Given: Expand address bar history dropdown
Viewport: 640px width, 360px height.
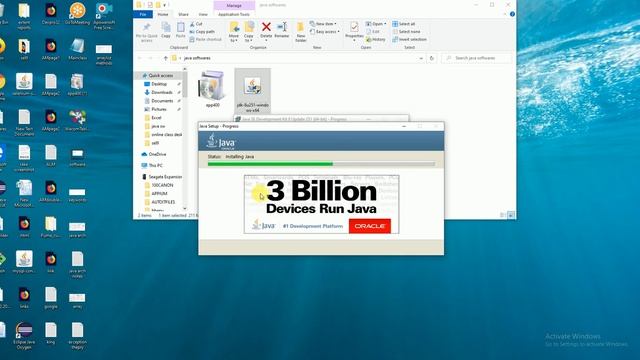Looking at the screenshot, I should point(421,58).
